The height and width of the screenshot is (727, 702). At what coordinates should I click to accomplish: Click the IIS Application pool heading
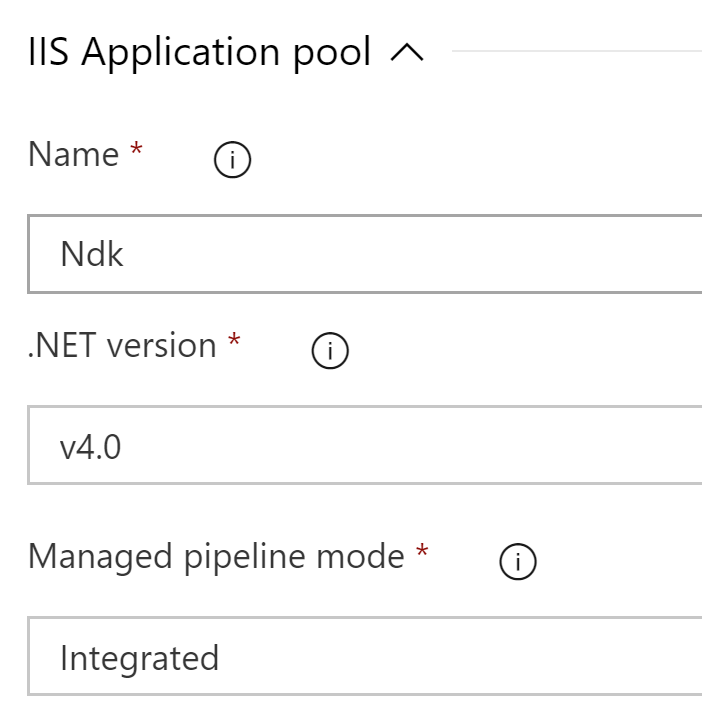[199, 52]
